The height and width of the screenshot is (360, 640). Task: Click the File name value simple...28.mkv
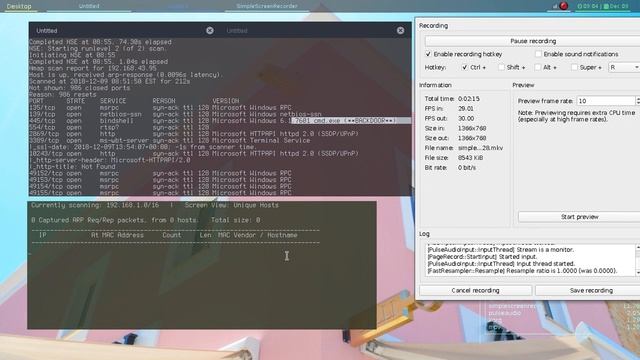[480, 148]
